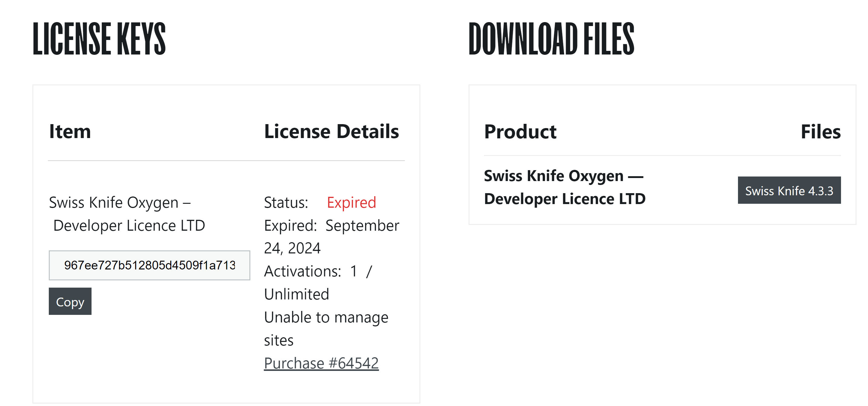Click the September 24, 2024 expiry date

click(x=332, y=237)
